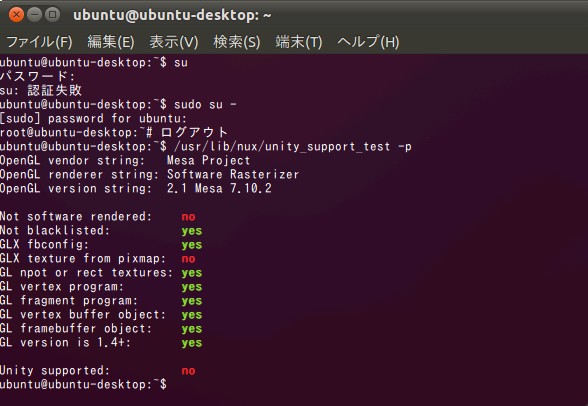The height and width of the screenshot is (406, 588).
Task: Click the window title ubuntu@ubuntu-desktop: ~
Action: [172, 15]
